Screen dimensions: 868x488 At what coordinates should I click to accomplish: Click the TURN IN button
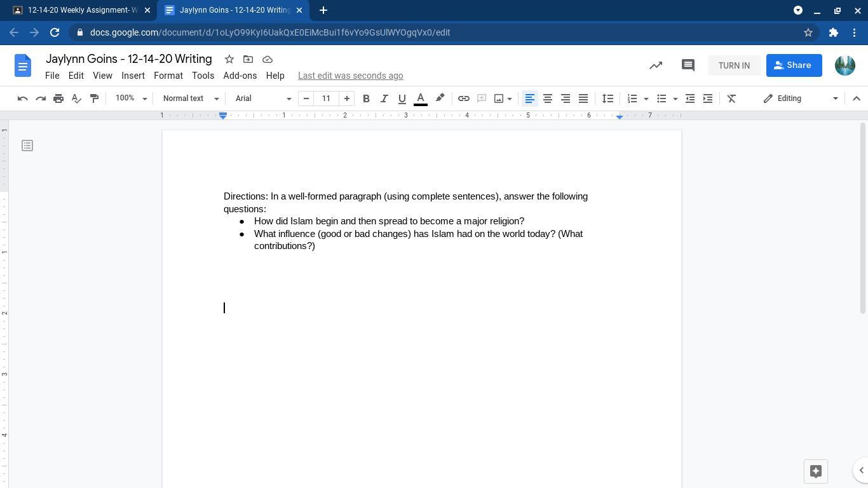734,65
